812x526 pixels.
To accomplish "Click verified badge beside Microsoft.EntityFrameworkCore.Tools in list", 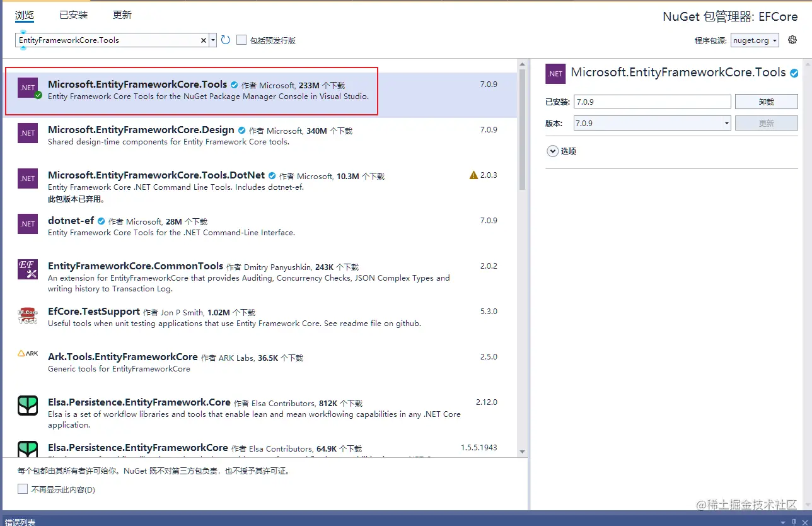I will pyautogui.click(x=234, y=85).
